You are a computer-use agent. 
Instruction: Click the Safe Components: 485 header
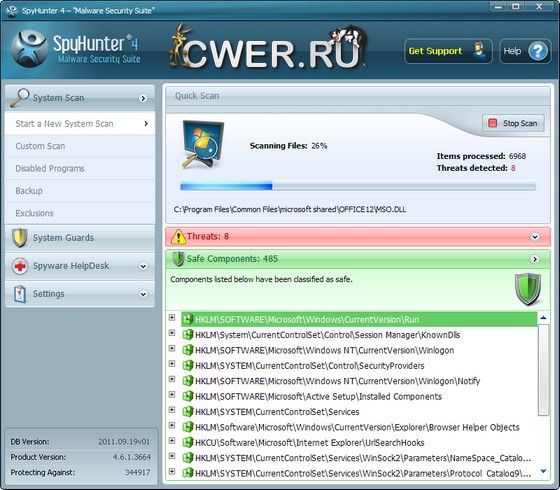pos(358,259)
